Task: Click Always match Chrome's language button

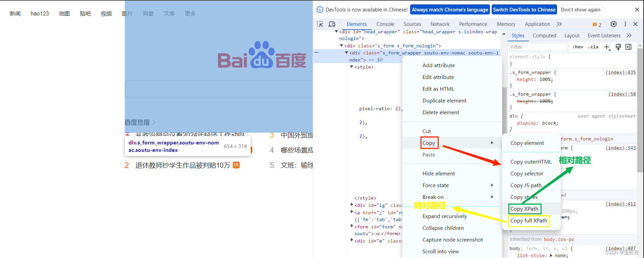Action: (x=450, y=10)
